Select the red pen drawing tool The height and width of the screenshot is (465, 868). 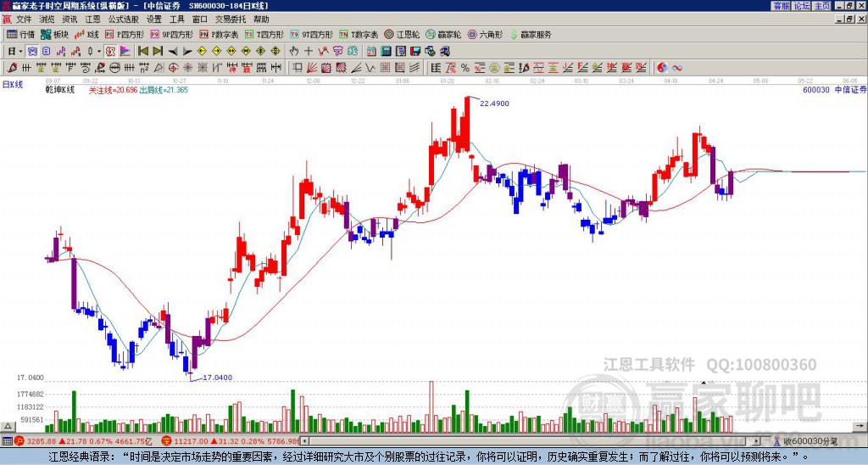point(12,68)
